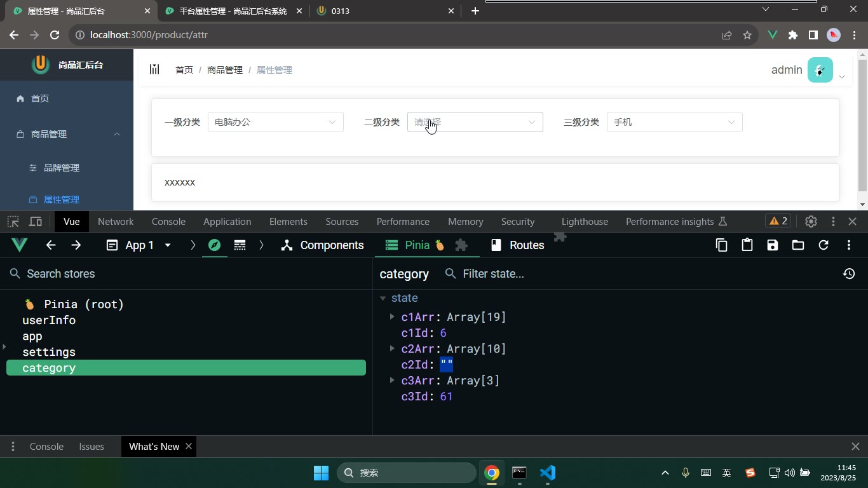Open 品牌管理 in the sidebar
This screenshot has width=868, height=488.
[62, 168]
